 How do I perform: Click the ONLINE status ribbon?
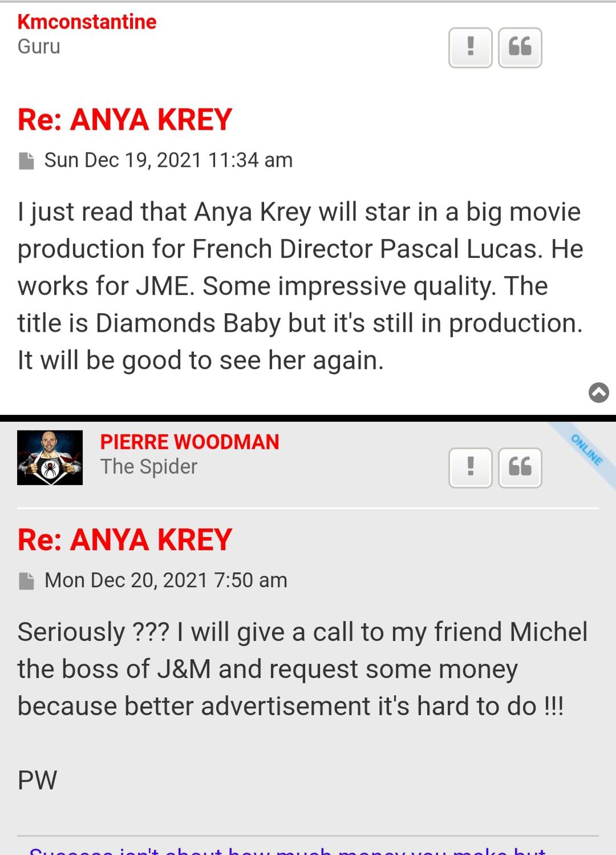click(x=587, y=450)
